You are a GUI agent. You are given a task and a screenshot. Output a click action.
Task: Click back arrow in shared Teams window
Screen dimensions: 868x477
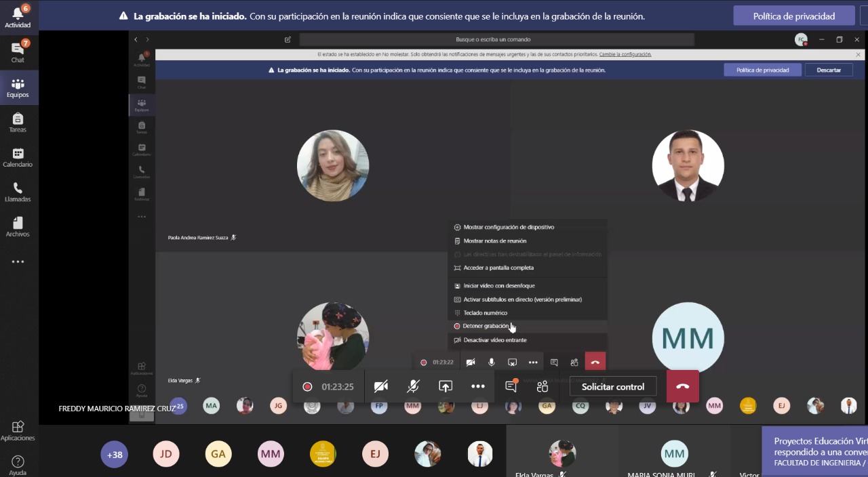[x=136, y=39]
